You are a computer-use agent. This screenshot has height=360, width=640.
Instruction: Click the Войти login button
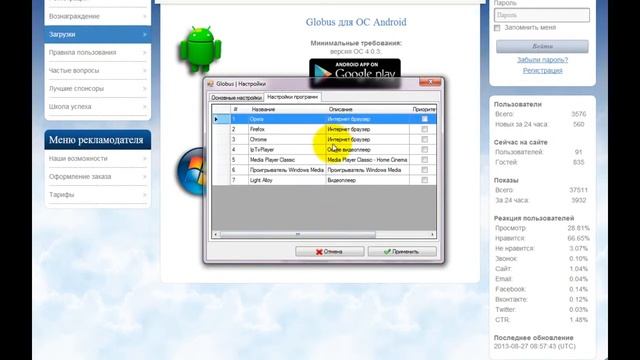542,46
